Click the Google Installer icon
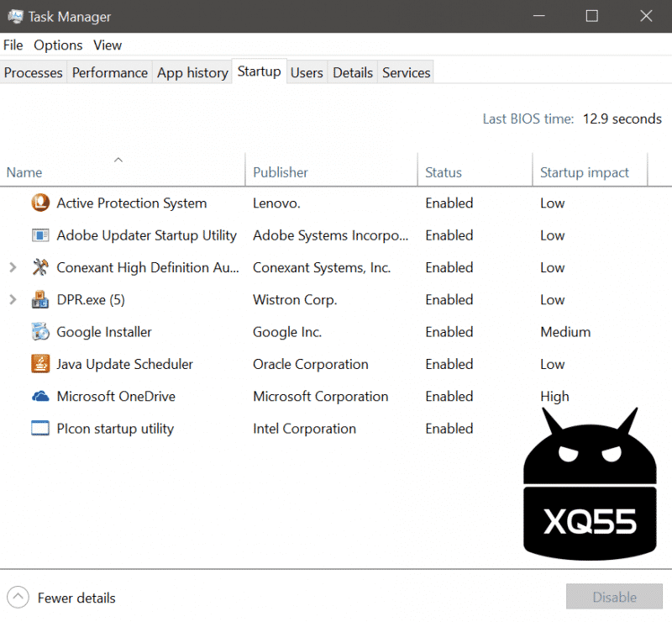The height and width of the screenshot is (622, 672). click(x=40, y=332)
